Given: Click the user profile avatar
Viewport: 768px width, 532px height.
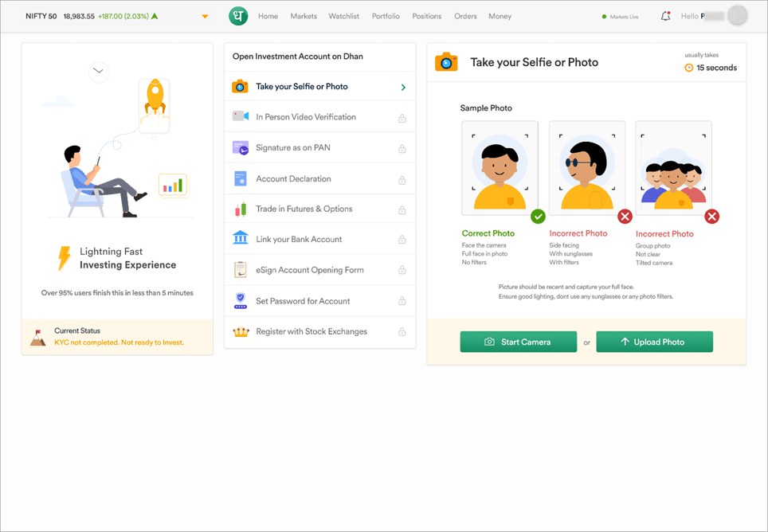Looking at the screenshot, I should pyautogui.click(x=738, y=16).
